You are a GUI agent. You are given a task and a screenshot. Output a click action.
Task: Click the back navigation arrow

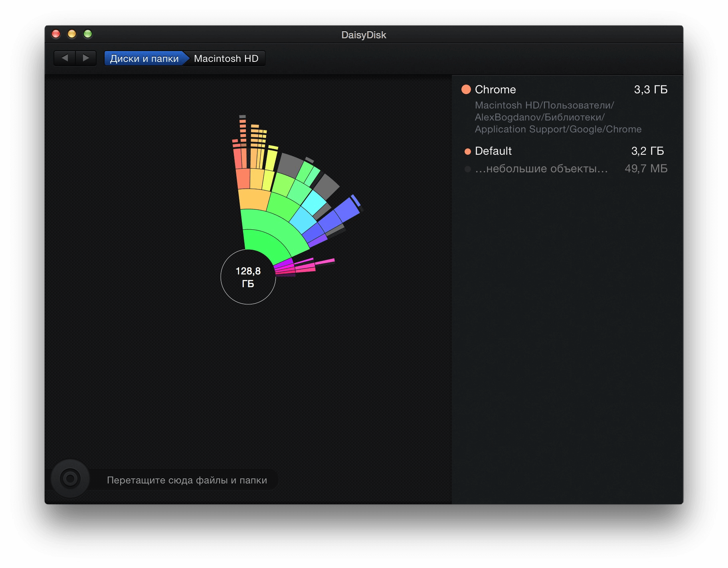[x=65, y=58]
